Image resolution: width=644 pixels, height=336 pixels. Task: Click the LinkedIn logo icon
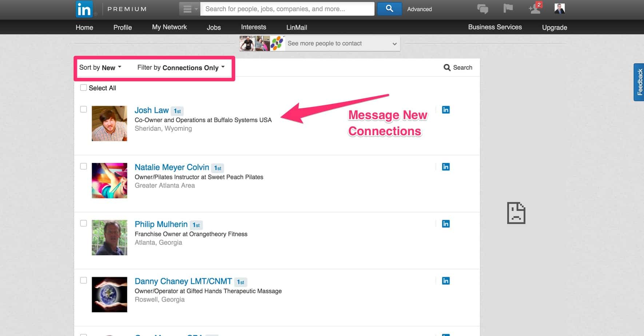pos(84,9)
